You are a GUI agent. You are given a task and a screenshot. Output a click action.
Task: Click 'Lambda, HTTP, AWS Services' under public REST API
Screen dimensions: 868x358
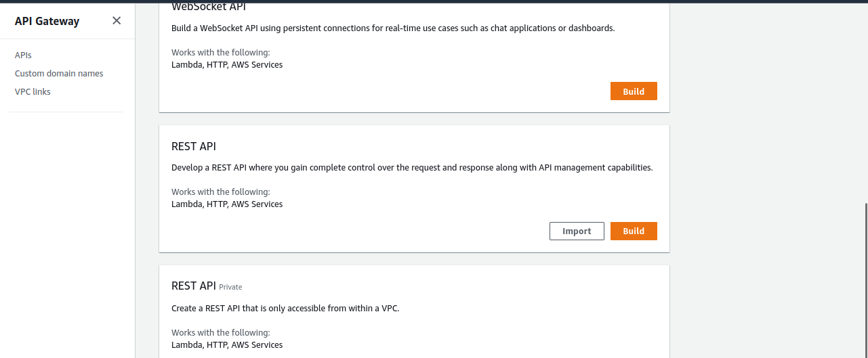coord(227,204)
